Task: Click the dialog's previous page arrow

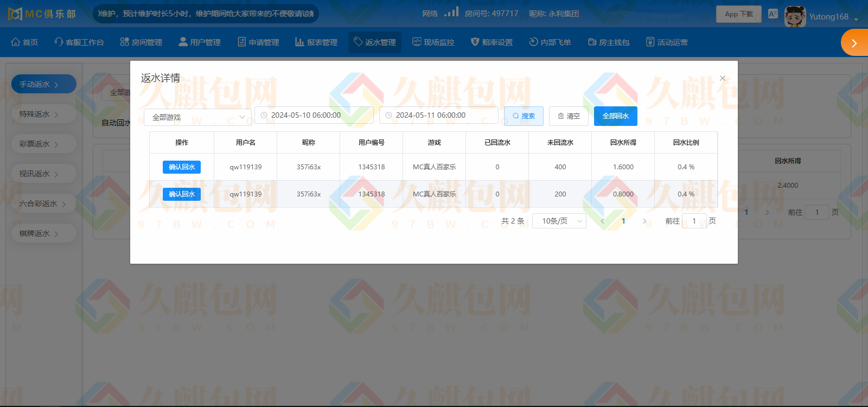Action: pos(603,221)
